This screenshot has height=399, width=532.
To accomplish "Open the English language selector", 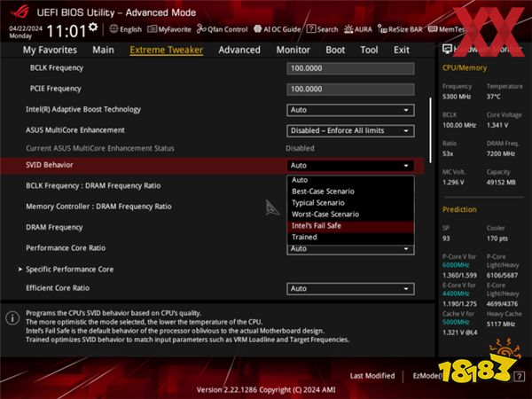I will point(125,29).
